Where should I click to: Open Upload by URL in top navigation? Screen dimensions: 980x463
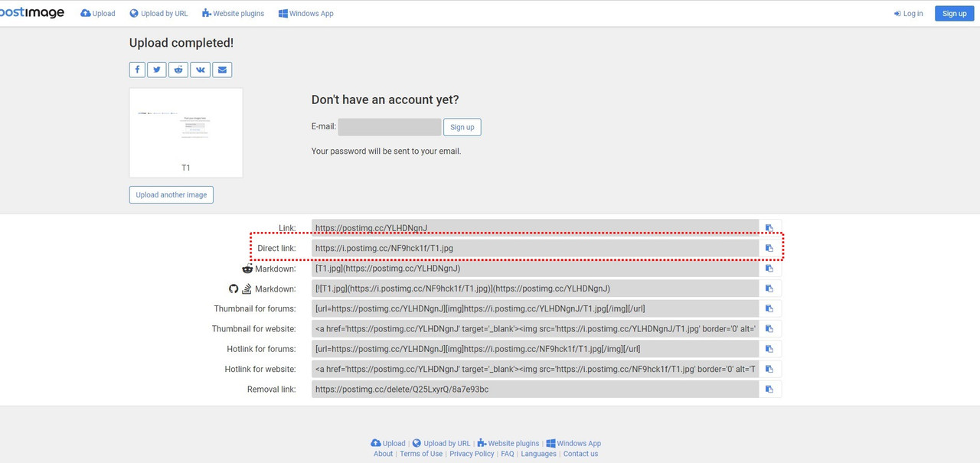[x=158, y=14]
